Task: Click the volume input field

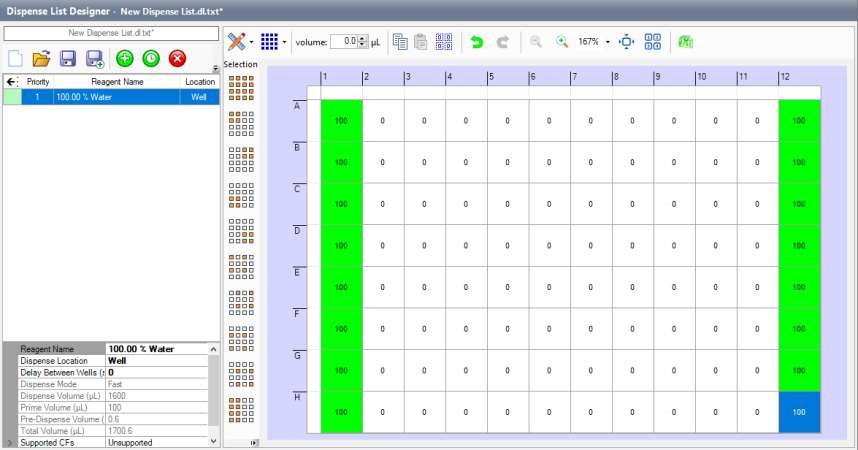Action: 344,42
